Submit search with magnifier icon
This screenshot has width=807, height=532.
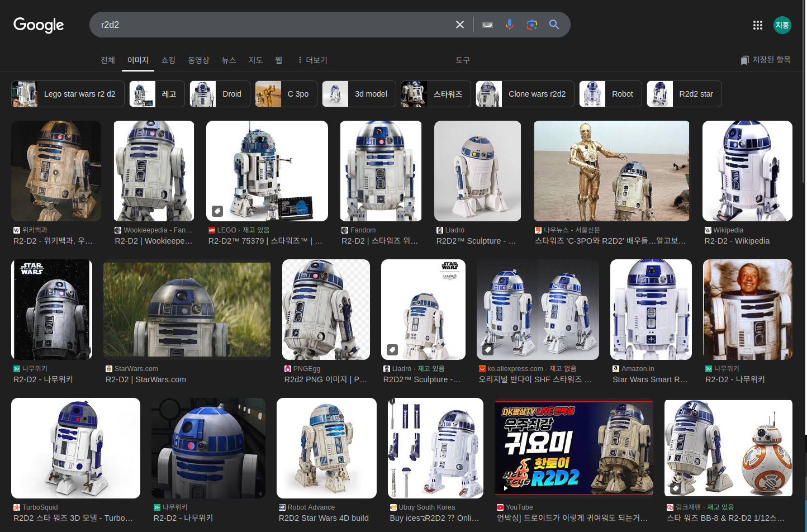554,25
